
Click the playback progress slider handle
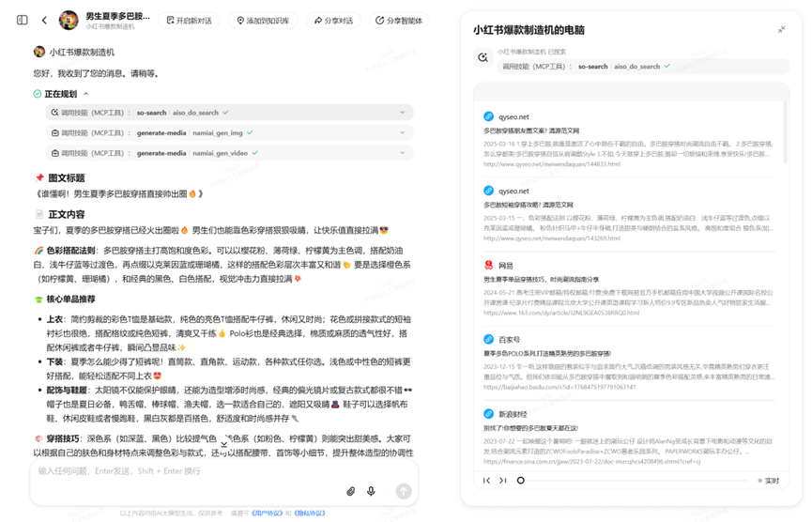coord(520,481)
